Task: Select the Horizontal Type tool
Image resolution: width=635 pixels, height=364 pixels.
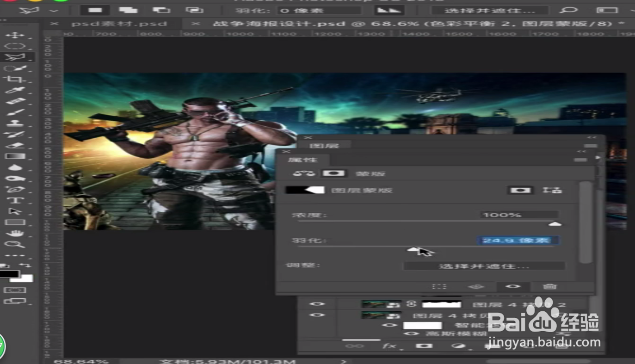Action: coord(15,200)
